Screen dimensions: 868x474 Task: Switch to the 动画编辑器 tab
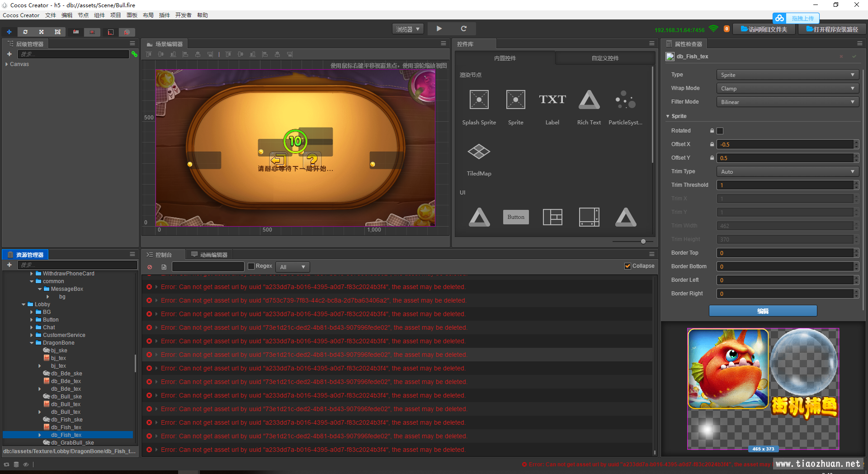click(x=209, y=255)
